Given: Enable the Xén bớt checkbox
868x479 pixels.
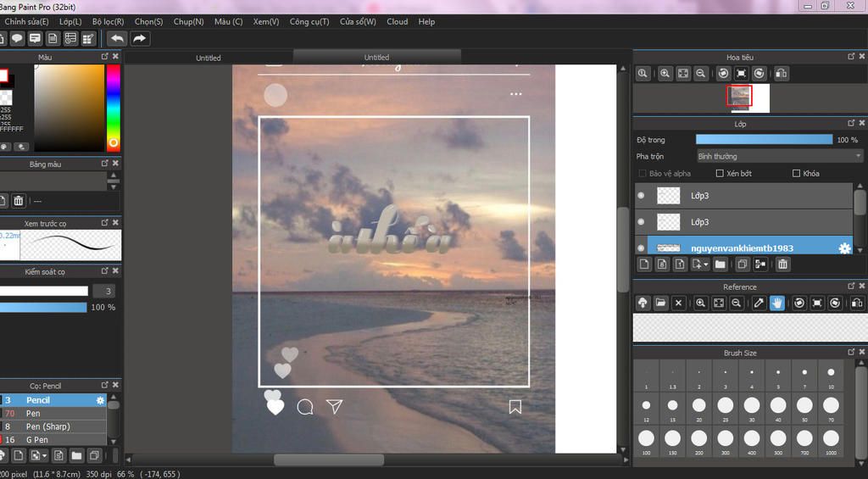Looking at the screenshot, I should (720, 173).
